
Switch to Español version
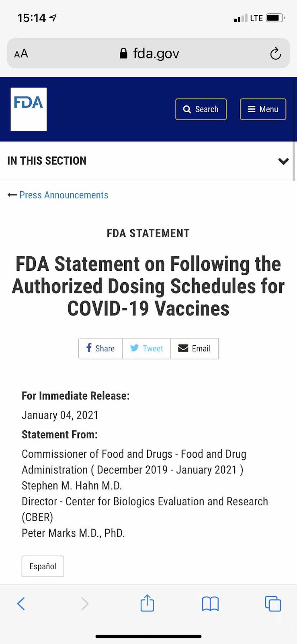click(x=43, y=566)
